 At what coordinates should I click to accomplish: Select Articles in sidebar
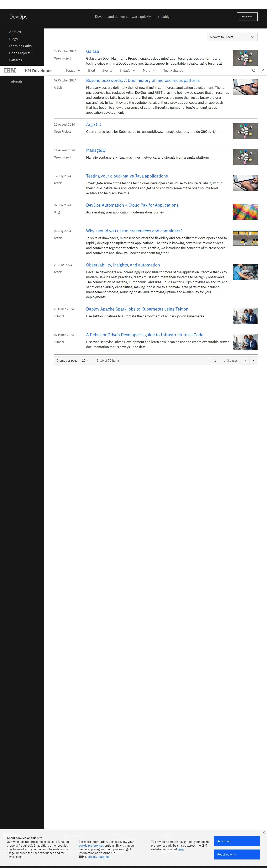coord(15,32)
